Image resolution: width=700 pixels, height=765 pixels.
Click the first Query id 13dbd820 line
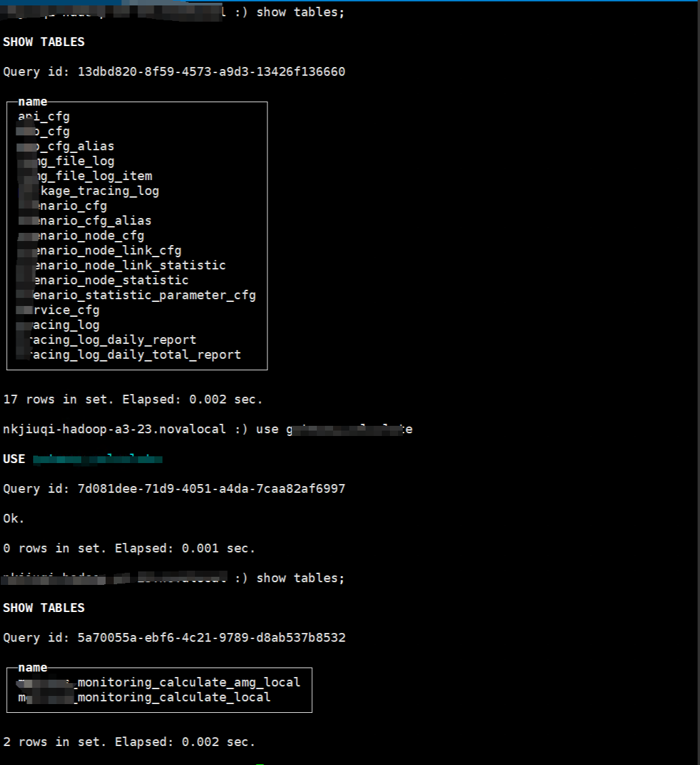click(174, 72)
